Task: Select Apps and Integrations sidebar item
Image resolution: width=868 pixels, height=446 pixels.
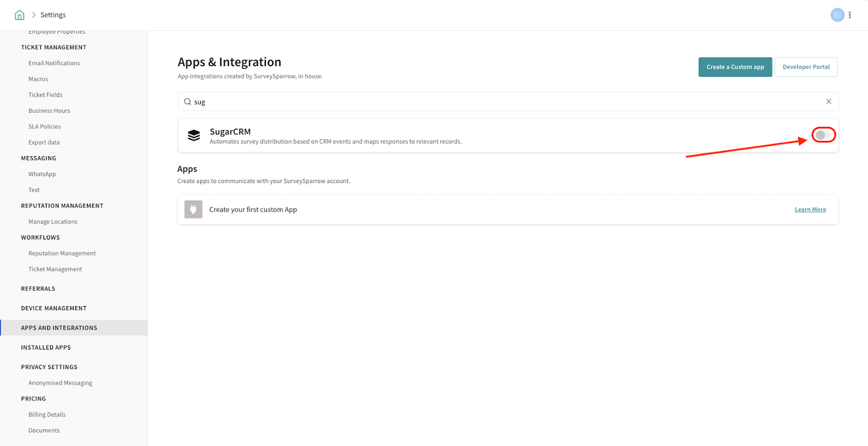Action: (x=59, y=328)
